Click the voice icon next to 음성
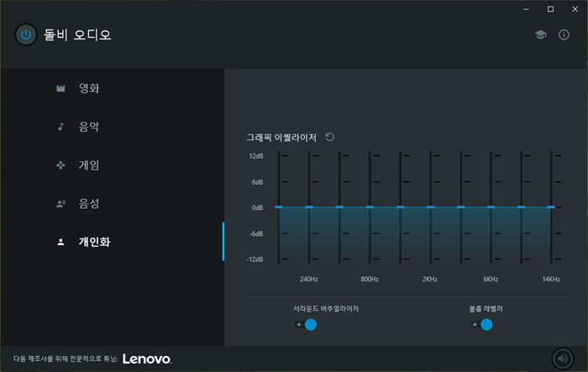 [x=60, y=203]
